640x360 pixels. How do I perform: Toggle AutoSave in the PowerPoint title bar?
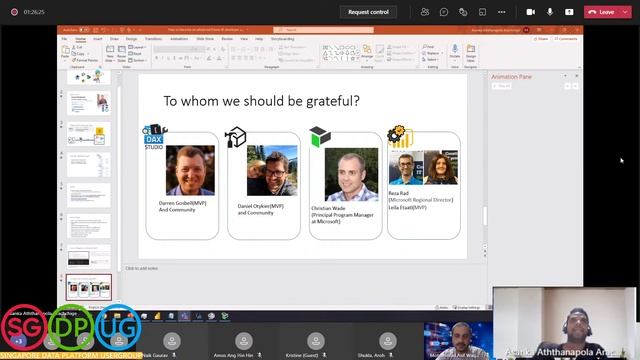tap(84, 30)
